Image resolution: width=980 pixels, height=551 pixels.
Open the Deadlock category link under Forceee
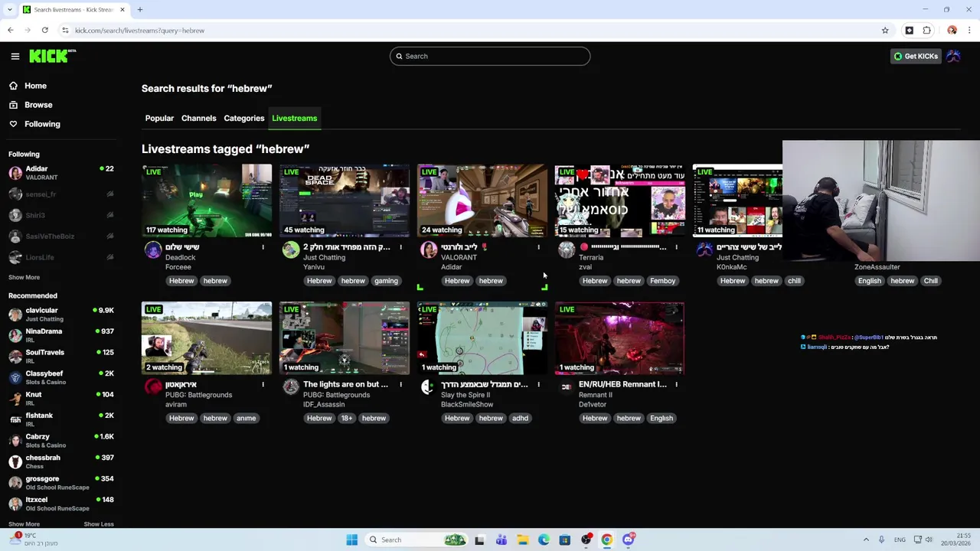click(x=180, y=257)
